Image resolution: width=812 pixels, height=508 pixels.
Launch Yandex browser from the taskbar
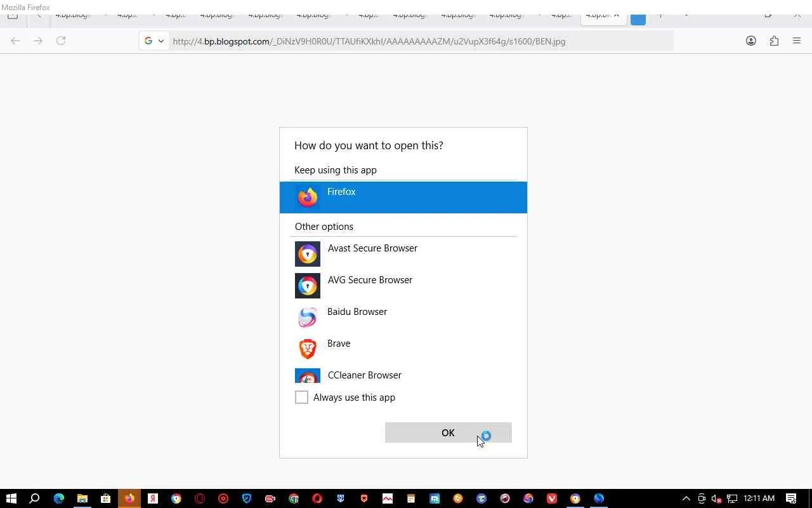tap(153, 498)
